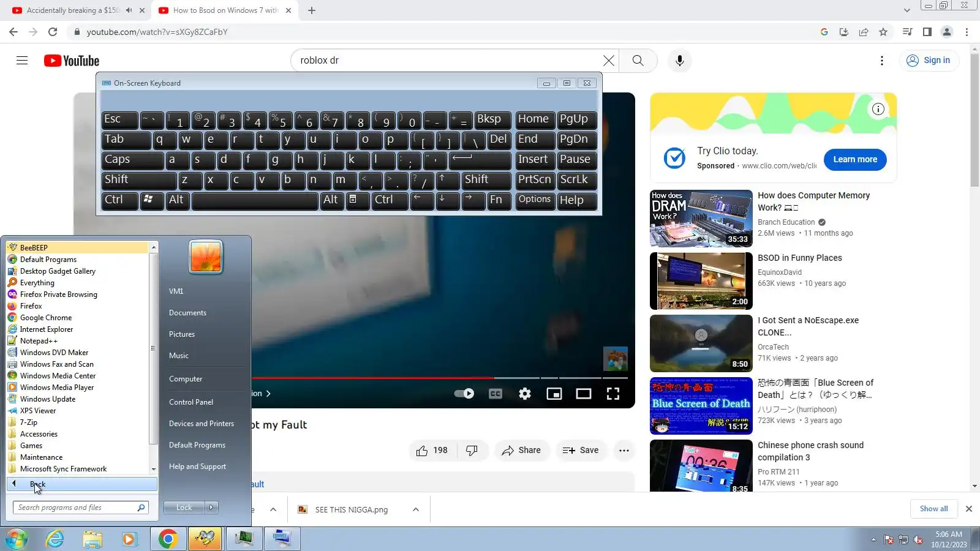Expand Microsoft Sync Framework folder
Image resolution: width=980 pixels, height=551 pixels.
tap(63, 469)
